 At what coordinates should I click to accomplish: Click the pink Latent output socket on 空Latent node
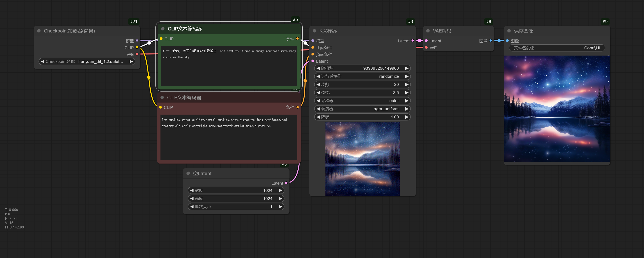(286, 183)
